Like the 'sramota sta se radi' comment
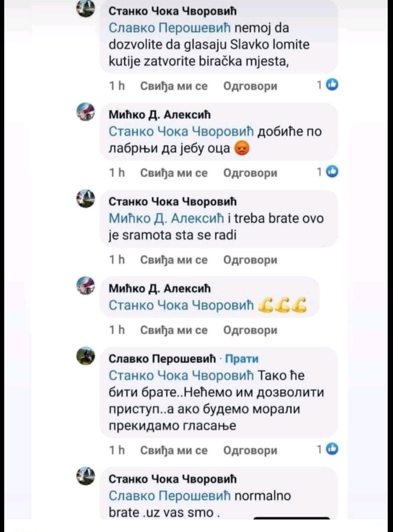The image size is (393, 532). (174, 260)
